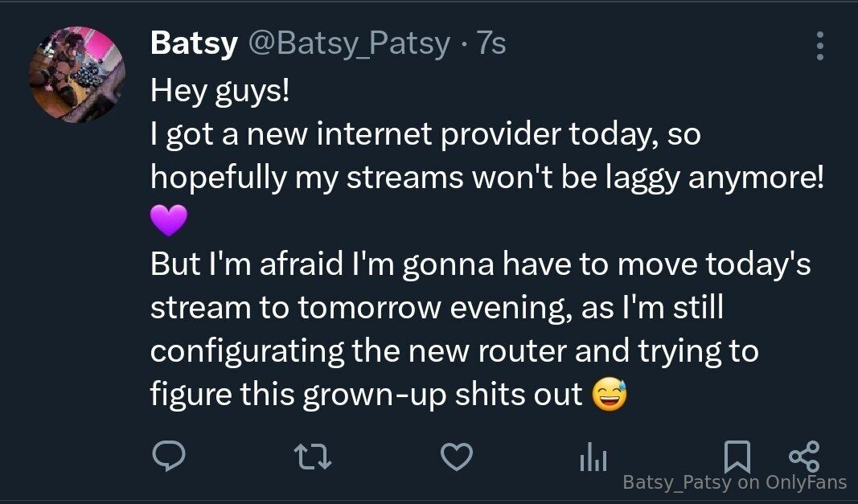858x504 pixels.
Task: Click the 'But I'm afraid' text line
Action: coord(480,264)
